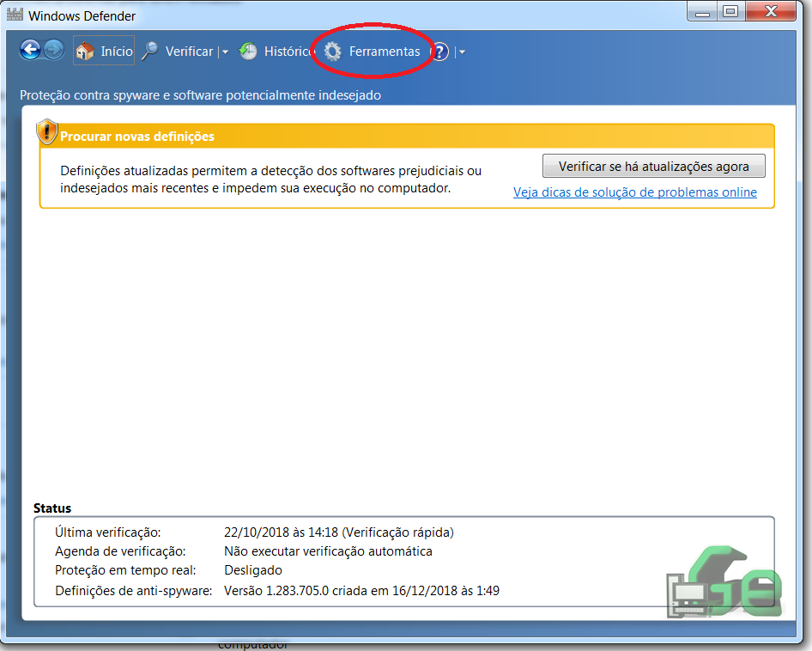Go back with the blue back arrow

[x=31, y=51]
